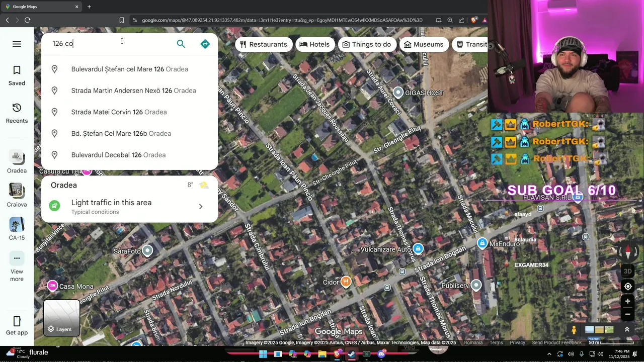Click the FLAVISAN S.R.L. marker
Viewport: 644px width, 362px height.
pos(578,197)
